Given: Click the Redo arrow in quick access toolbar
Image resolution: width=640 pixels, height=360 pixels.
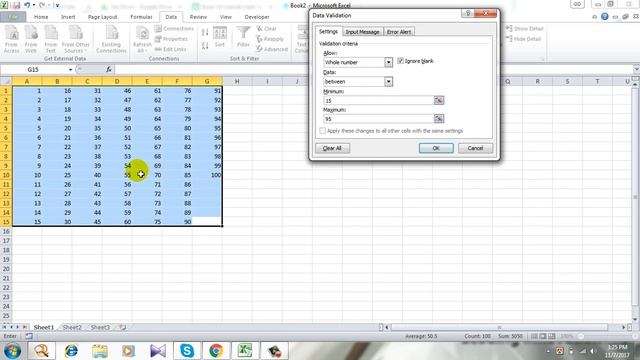Looking at the screenshot, I should tap(42, 5).
